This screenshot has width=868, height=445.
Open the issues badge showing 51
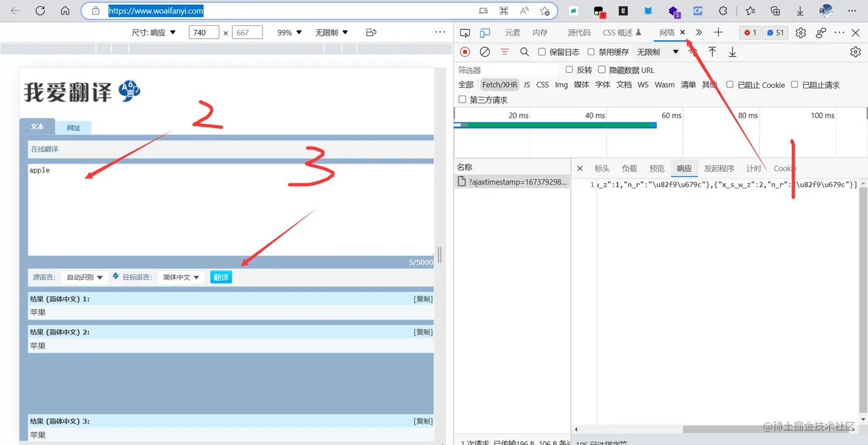tap(775, 33)
